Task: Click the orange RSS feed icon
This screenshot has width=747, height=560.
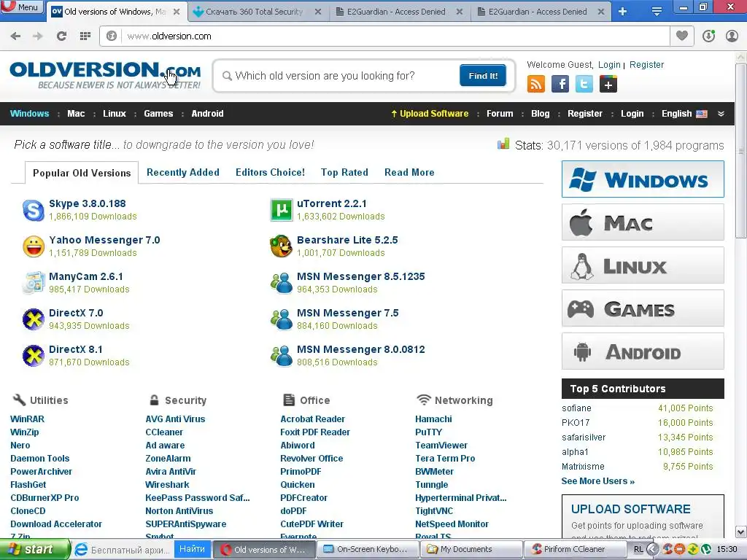Action: 536,85
